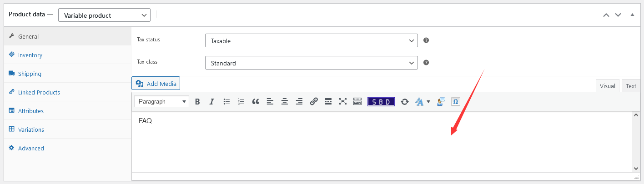Apply italic formatting
Screen dimensions: 644x184
click(211, 102)
